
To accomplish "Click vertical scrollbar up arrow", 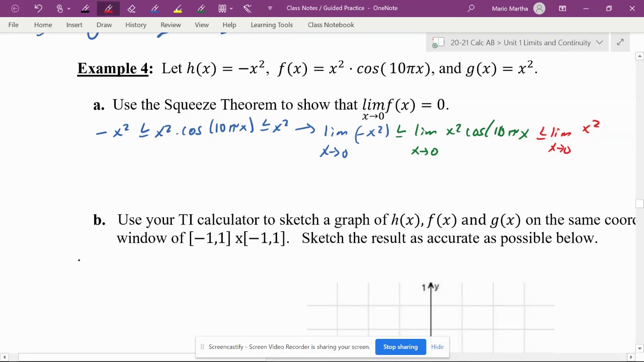I will click(x=639, y=56).
